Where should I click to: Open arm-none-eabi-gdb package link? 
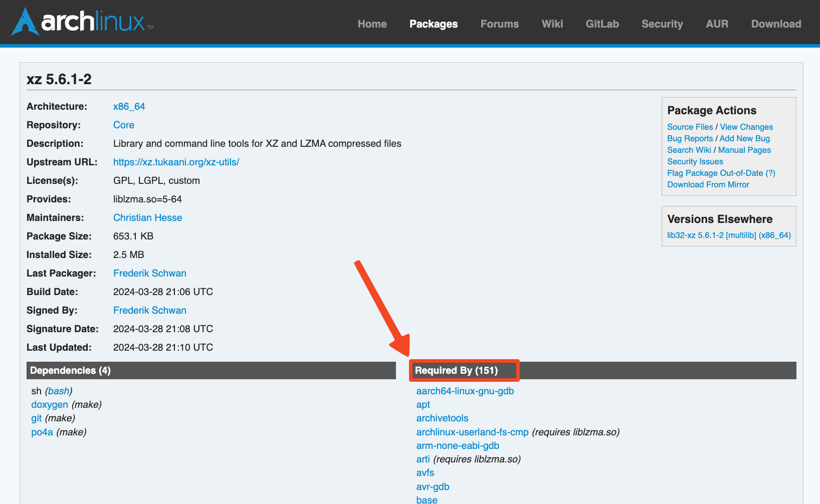pyautogui.click(x=458, y=446)
